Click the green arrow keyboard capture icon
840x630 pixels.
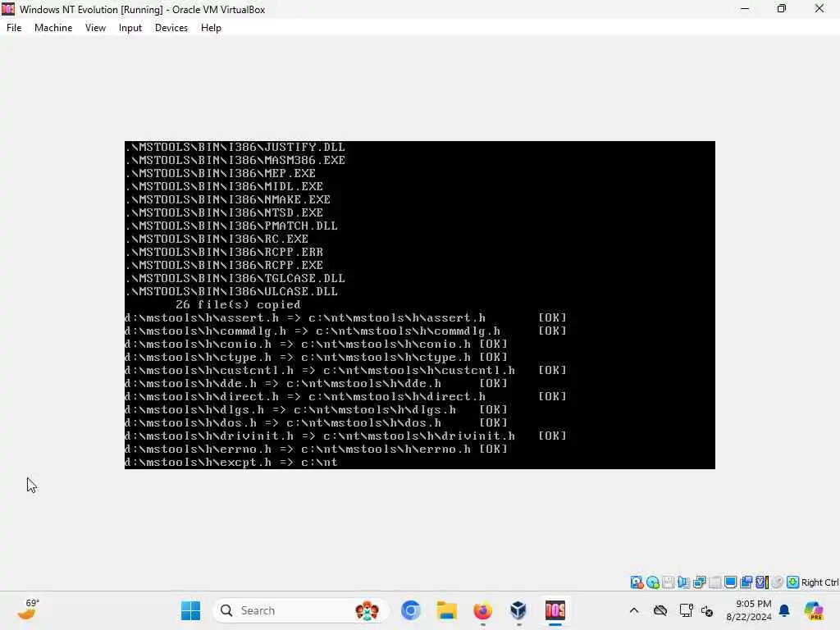coord(793,582)
